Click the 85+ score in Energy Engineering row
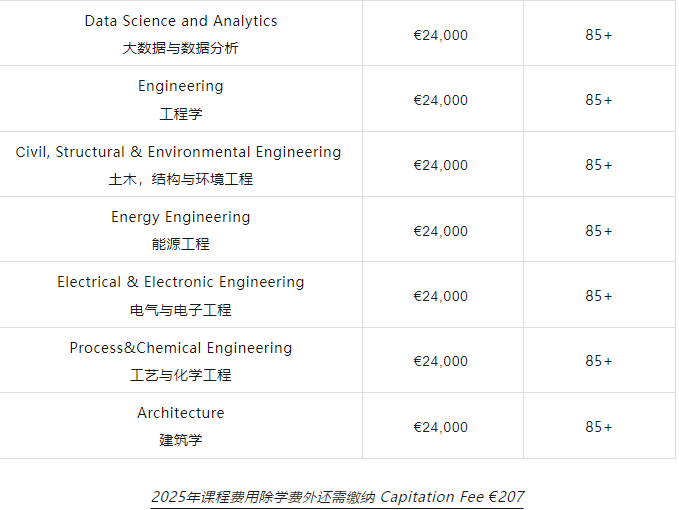Viewport: 679px width, 510px height. tap(599, 231)
